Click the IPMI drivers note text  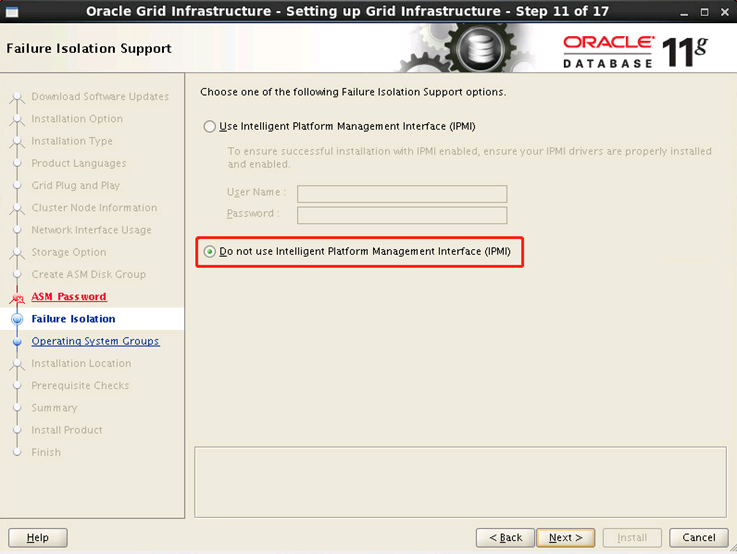click(470, 158)
